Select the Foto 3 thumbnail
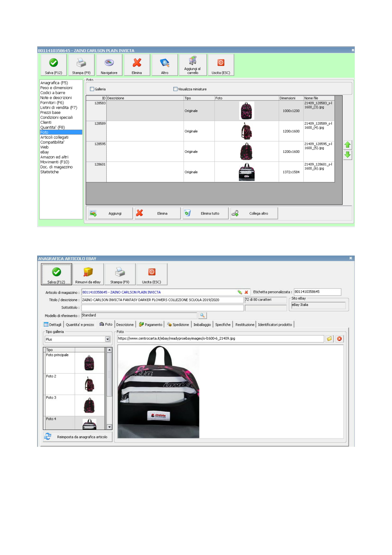Screen dimensions: 392x555 pyautogui.click(x=89, y=405)
